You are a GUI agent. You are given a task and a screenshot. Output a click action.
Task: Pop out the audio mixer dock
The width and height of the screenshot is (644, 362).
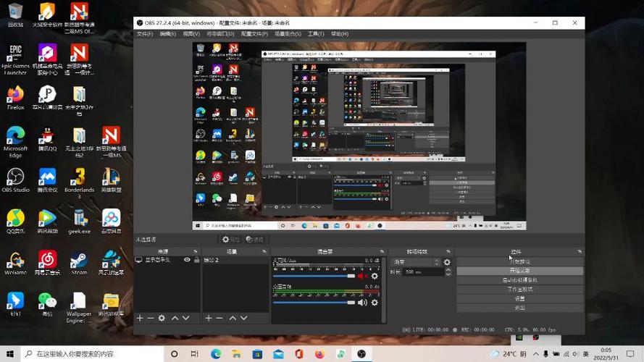(382, 252)
